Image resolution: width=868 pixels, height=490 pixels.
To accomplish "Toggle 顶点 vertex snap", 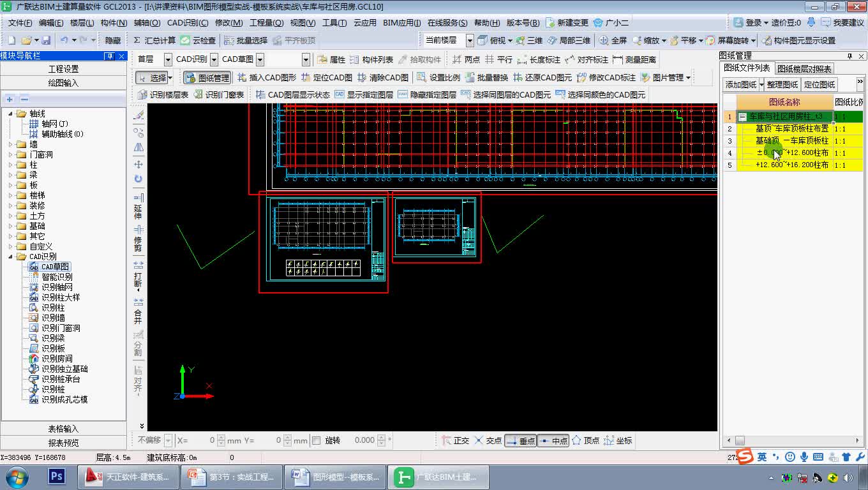I will (585, 440).
